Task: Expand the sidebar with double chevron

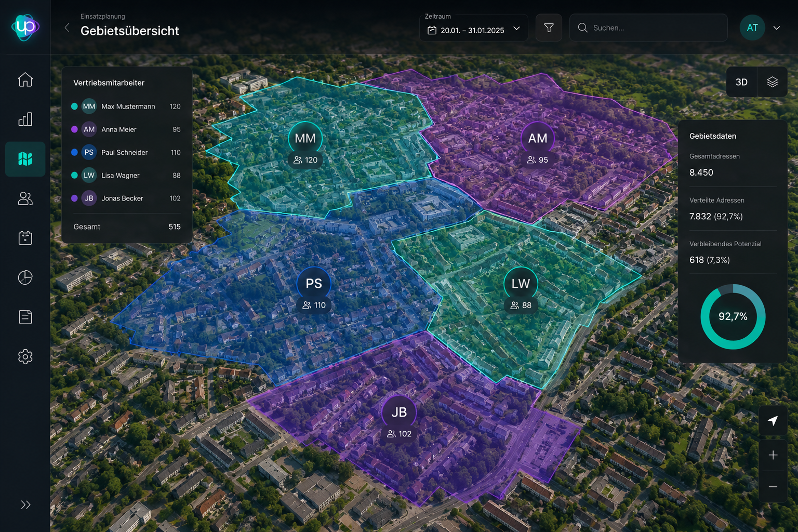Action: [25, 504]
